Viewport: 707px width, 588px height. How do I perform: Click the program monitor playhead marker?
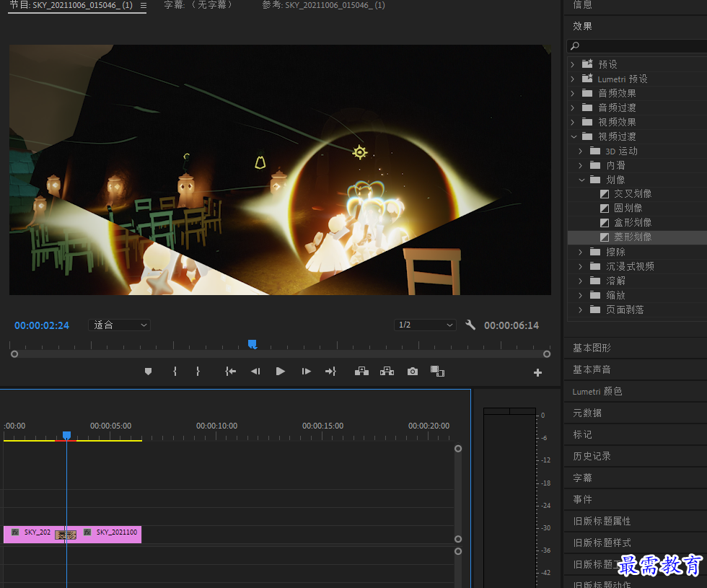tap(252, 345)
